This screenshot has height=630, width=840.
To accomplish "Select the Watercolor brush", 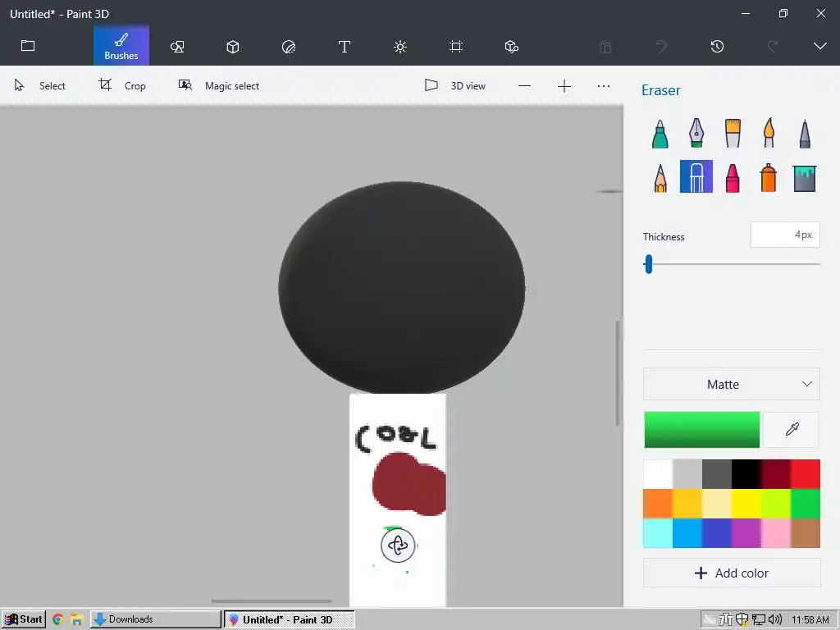I will (x=769, y=133).
